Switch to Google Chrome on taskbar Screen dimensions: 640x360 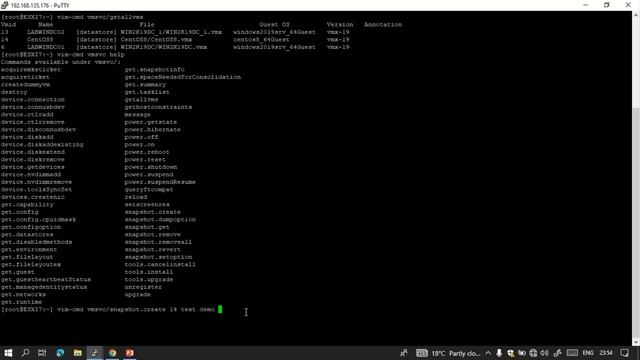(x=112, y=353)
